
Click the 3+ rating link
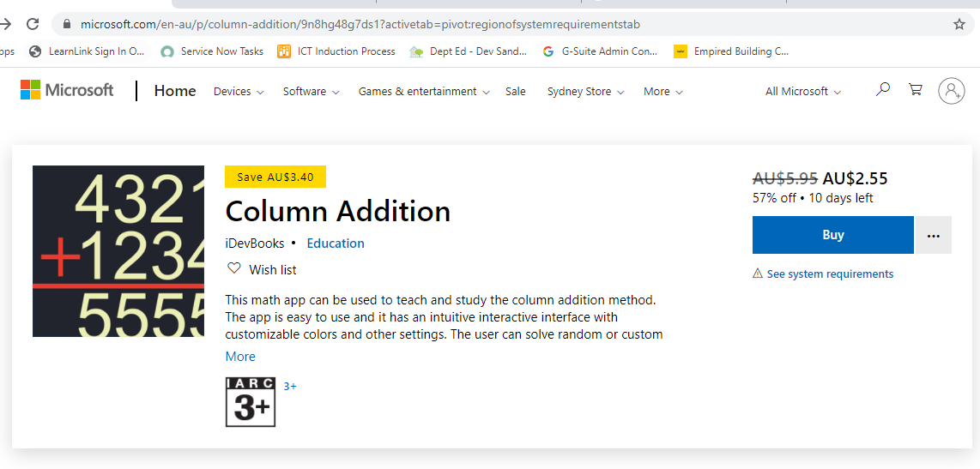[x=290, y=386]
